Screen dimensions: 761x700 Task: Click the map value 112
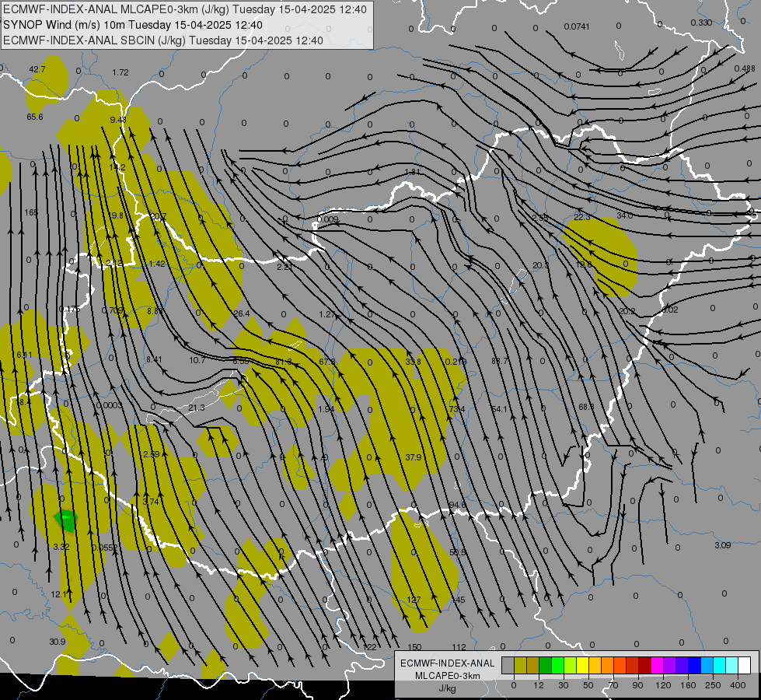[459, 647]
